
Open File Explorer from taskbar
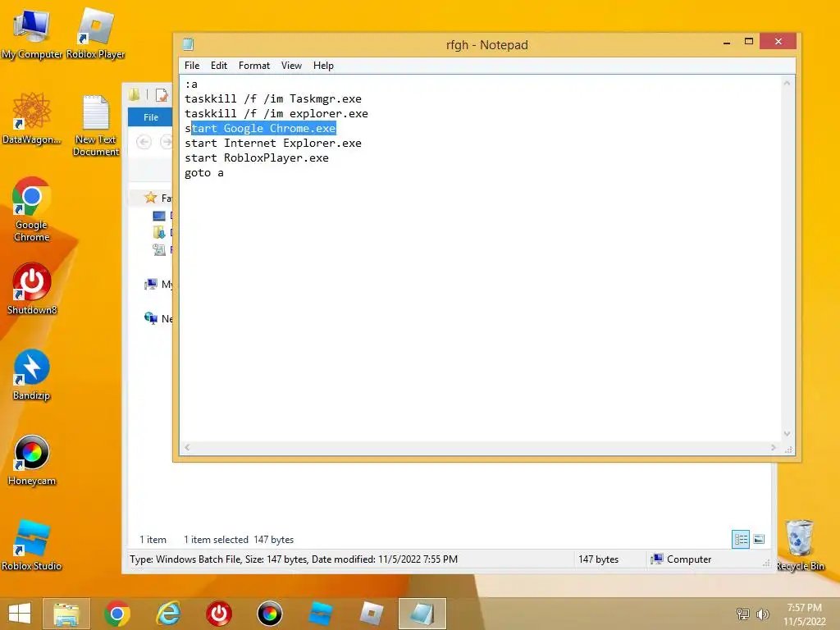[x=66, y=614]
